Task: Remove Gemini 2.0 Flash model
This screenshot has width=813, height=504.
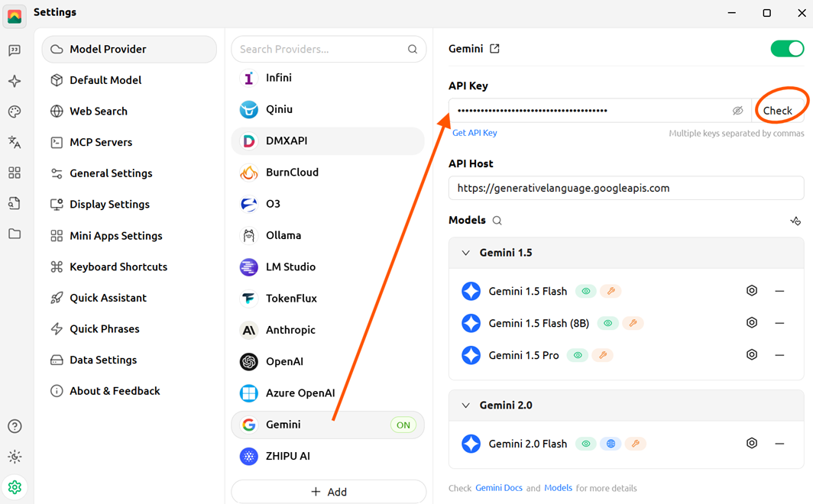Action: point(779,444)
